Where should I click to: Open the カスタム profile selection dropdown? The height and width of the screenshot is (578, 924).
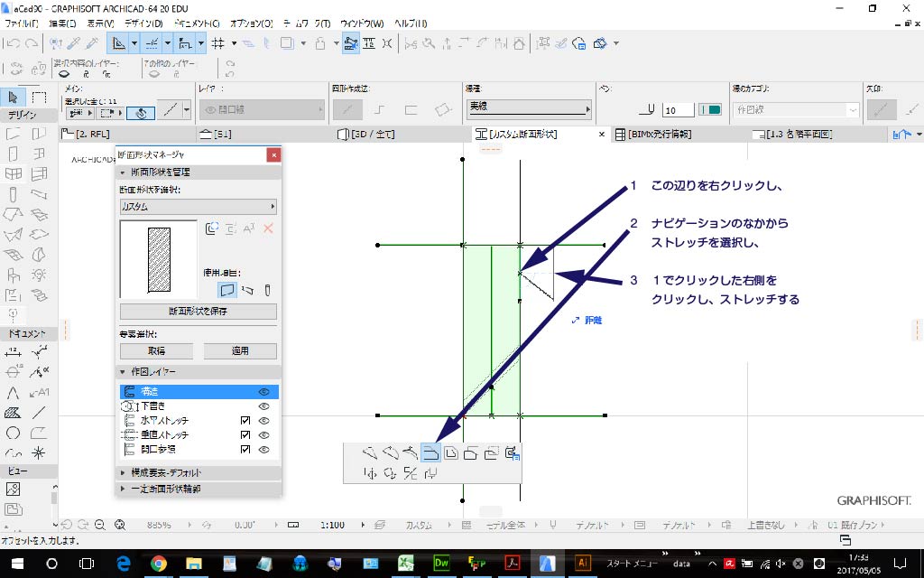coord(198,207)
